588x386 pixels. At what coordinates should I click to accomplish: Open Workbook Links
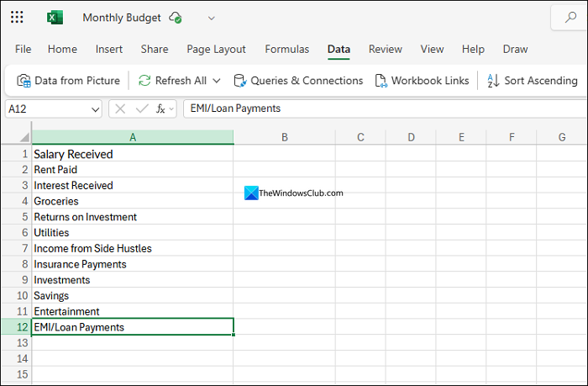[423, 81]
